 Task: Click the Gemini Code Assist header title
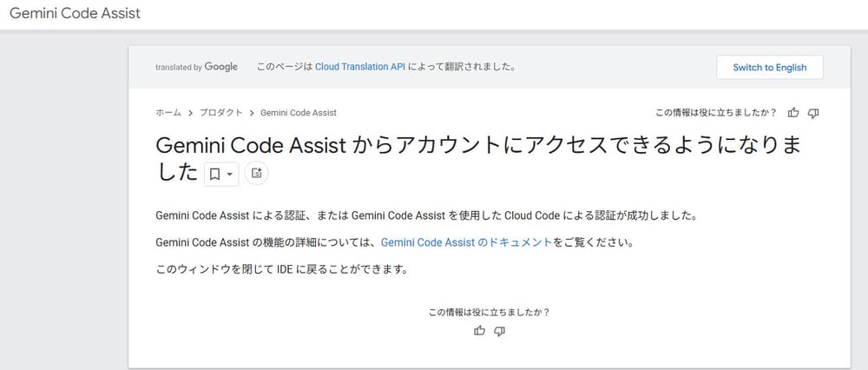click(x=76, y=13)
